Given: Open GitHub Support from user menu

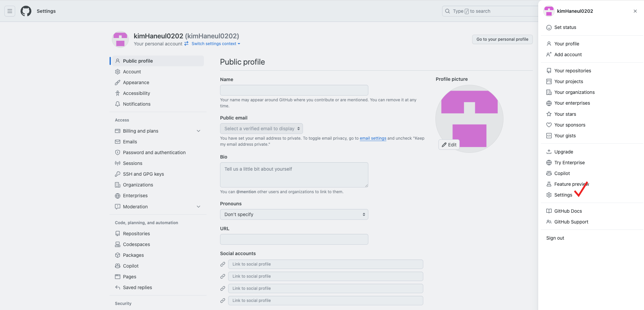Looking at the screenshot, I should click(592, 222).
